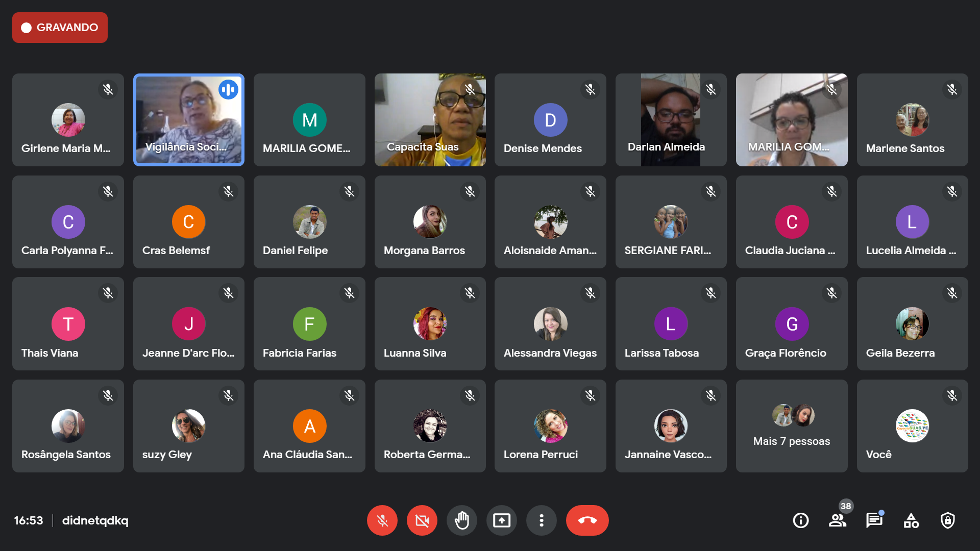This screenshot has width=980, height=551.
Task: Select the Vigilância Soci... speaker tile
Action: pos(189,120)
